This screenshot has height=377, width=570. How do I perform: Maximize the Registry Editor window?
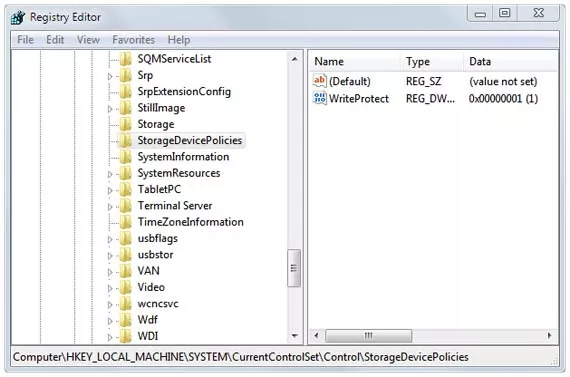click(504, 13)
